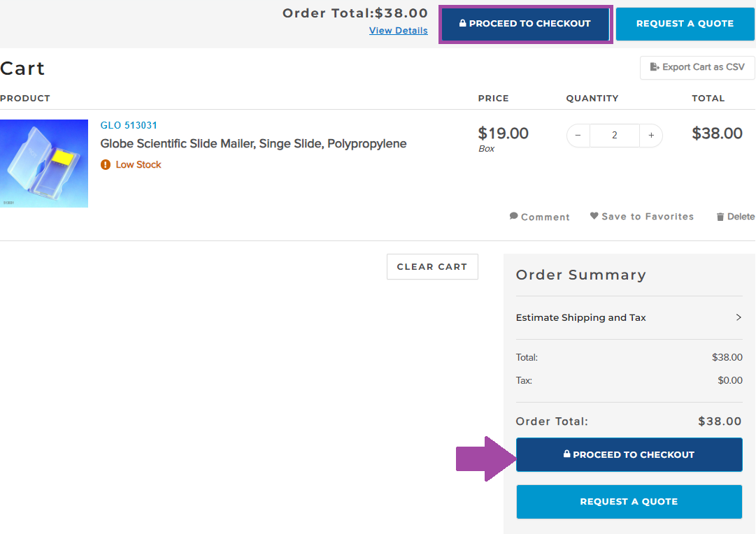
Task: Open the GLO 513031 product link
Action: 129,126
